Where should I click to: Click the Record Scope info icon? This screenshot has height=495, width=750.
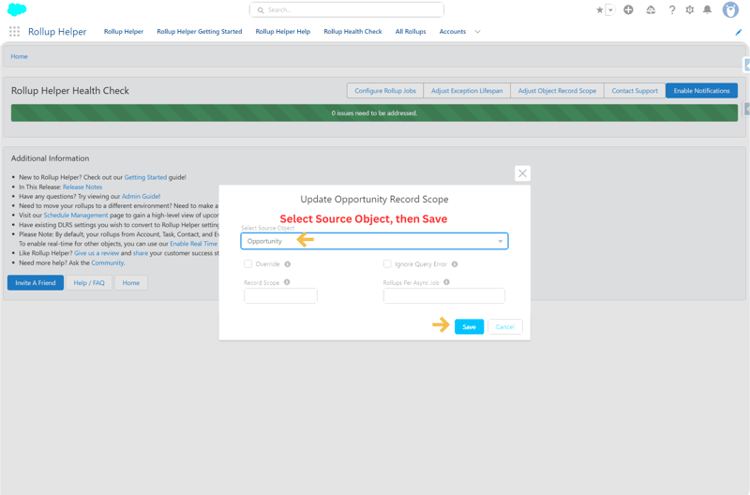(287, 282)
